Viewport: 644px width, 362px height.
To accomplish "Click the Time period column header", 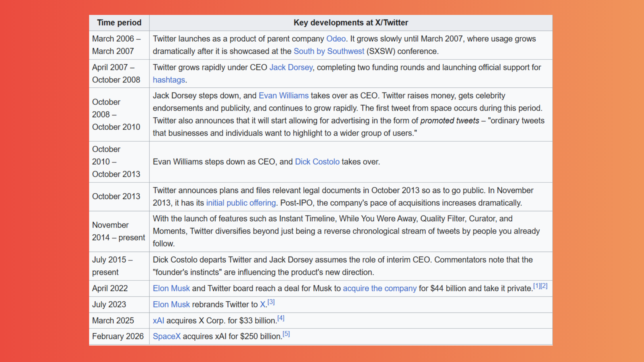I will tap(119, 23).
